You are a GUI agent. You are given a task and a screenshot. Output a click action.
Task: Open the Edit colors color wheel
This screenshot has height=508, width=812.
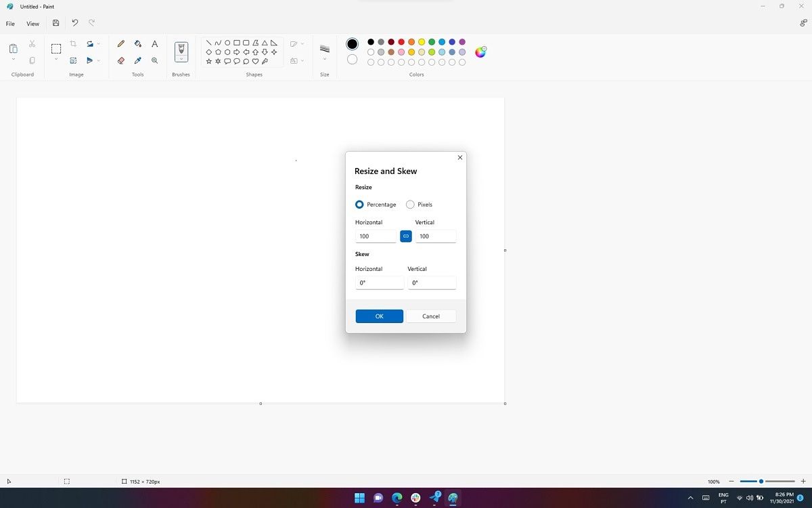coord(480,51)
